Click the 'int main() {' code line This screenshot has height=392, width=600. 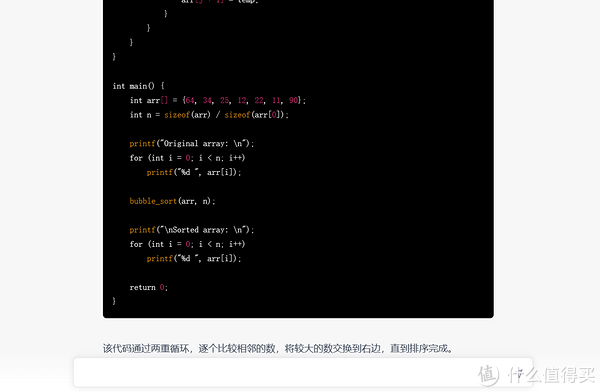click(139, 86)
